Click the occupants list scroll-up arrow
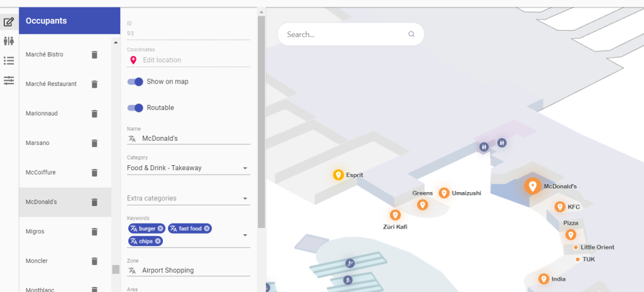644x292 pixels. point(116,42)
